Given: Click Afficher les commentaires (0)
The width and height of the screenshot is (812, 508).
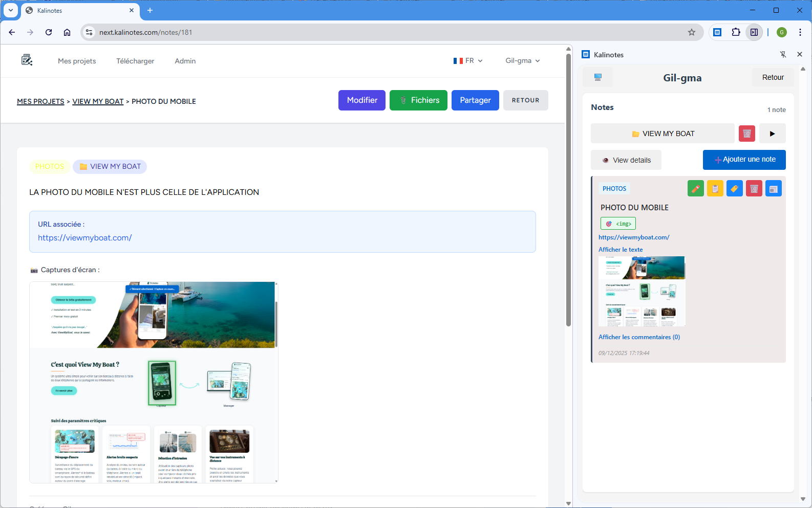Looking at the screenshot, I should click(639, 337).
